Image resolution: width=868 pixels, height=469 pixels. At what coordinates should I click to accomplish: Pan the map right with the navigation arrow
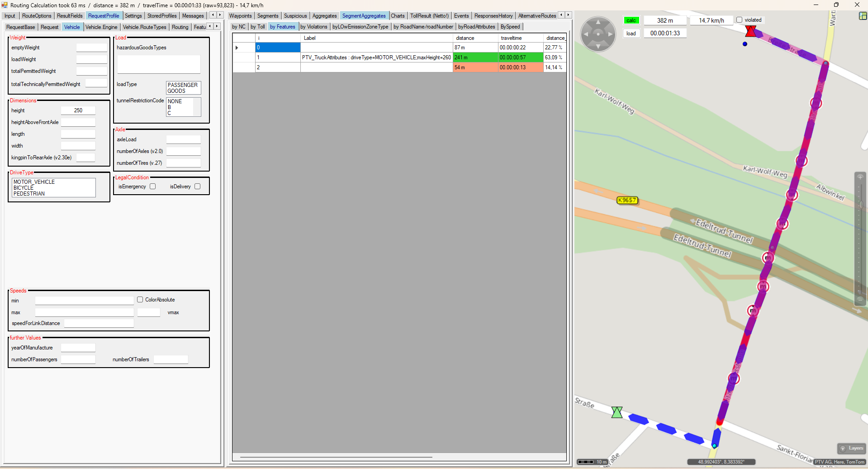[x=610, y=34]
